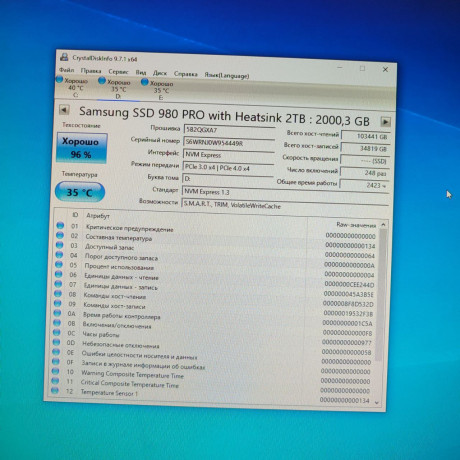The width and height of the screenshot is (460, 460).
Task: Click status icon for attribute 08
Action: 58,294
